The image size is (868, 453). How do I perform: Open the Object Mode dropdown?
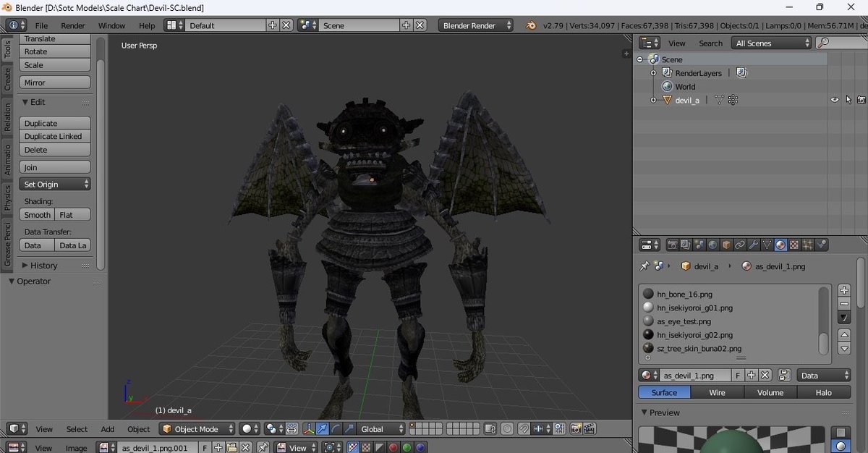pos(197,429)
